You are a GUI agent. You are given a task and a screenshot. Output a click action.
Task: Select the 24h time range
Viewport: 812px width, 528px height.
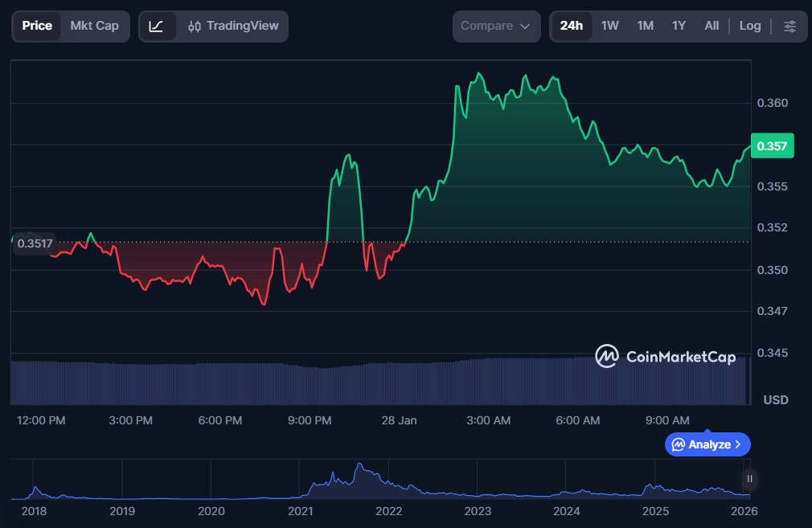click(571, 26)
